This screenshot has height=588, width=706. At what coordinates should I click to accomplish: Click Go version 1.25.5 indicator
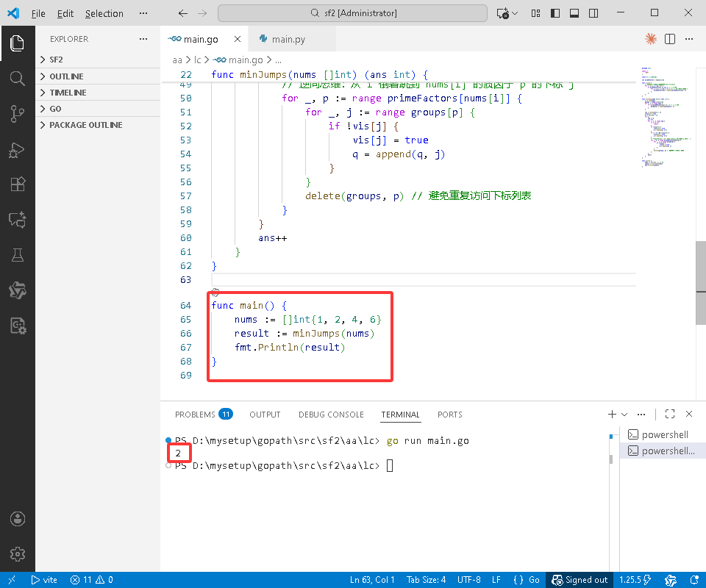635,580
